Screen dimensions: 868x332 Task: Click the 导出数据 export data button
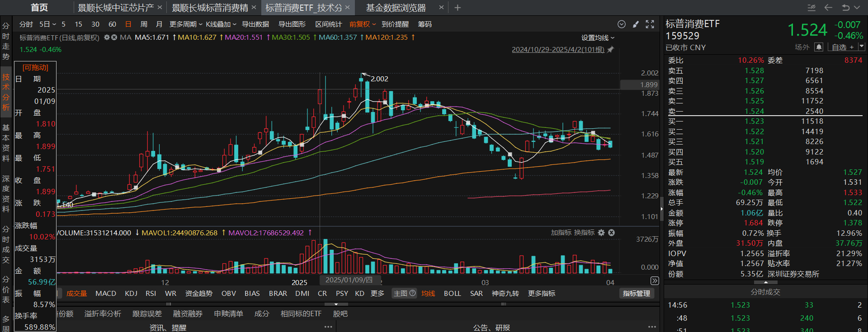255,24
